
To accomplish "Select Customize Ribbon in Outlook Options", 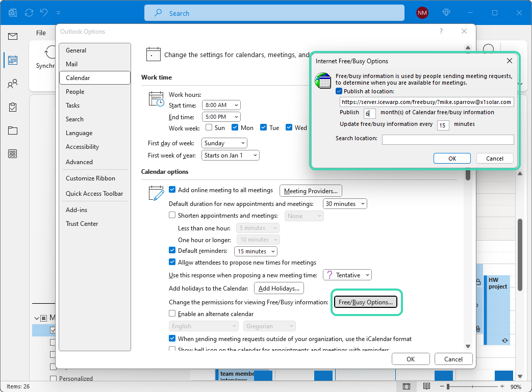I will (x=95, y=178).
